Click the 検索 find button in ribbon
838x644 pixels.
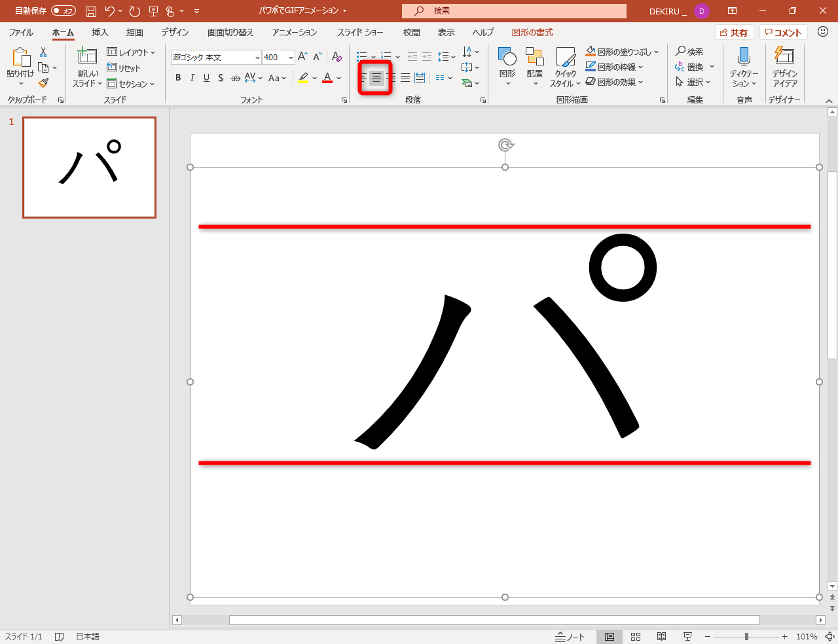(x=689, y=52)
